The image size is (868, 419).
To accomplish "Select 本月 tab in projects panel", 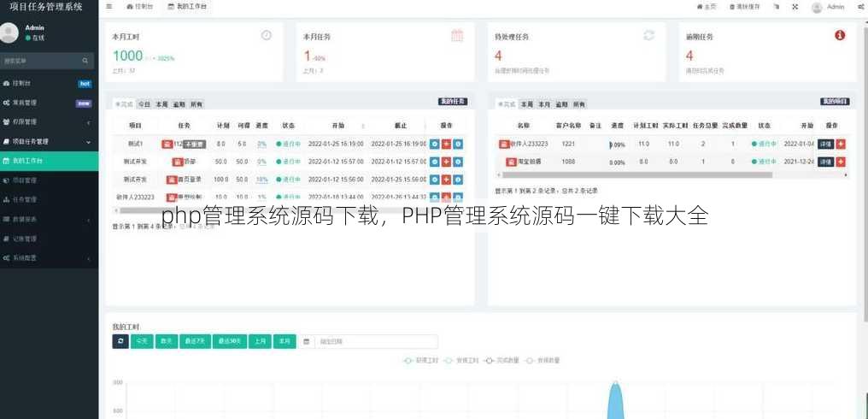I will 545,104.
